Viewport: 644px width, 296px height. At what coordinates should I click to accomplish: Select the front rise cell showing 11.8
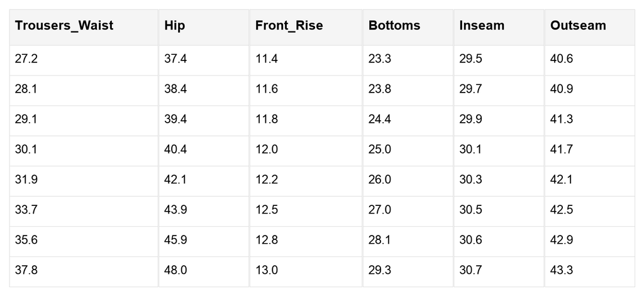click(x=306, y=121)
